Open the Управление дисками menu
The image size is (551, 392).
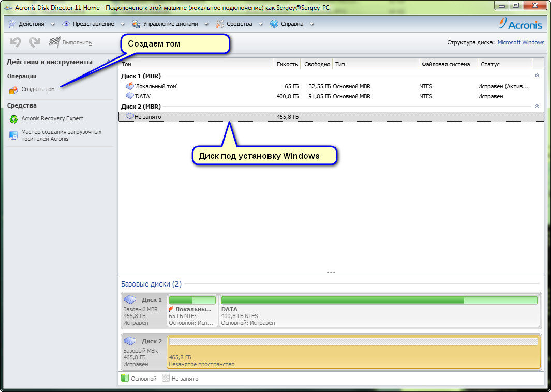[x=170, y=24]
